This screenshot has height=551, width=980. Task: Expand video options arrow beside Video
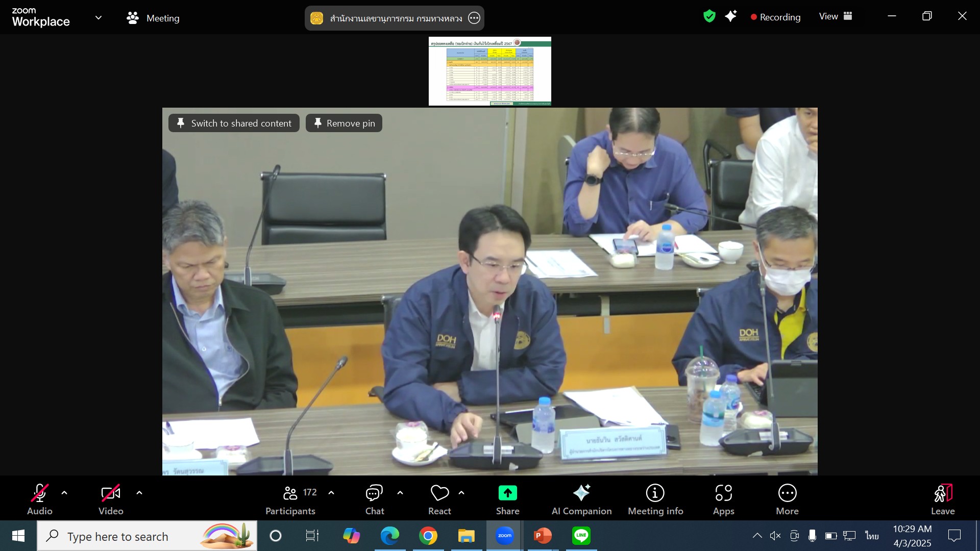coord(139,493)
